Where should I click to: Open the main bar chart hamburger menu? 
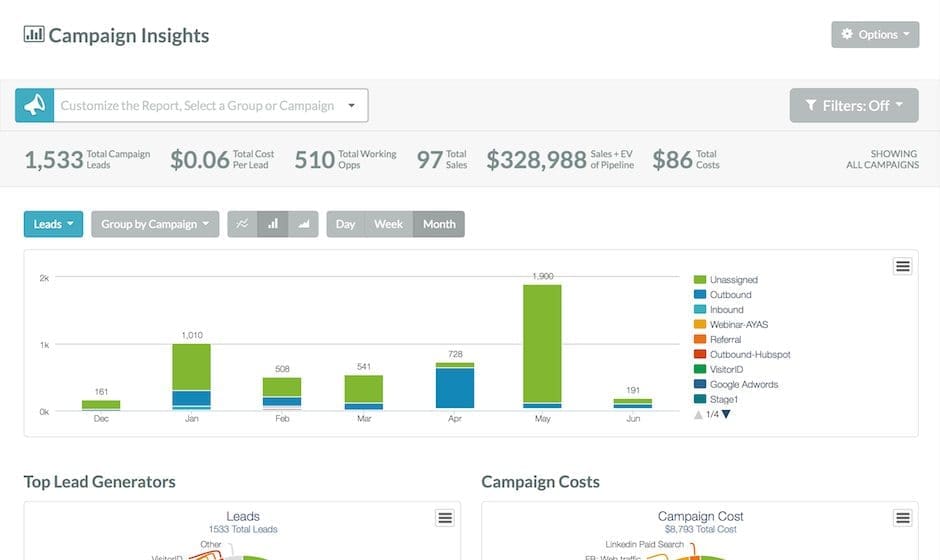[902, 266]
